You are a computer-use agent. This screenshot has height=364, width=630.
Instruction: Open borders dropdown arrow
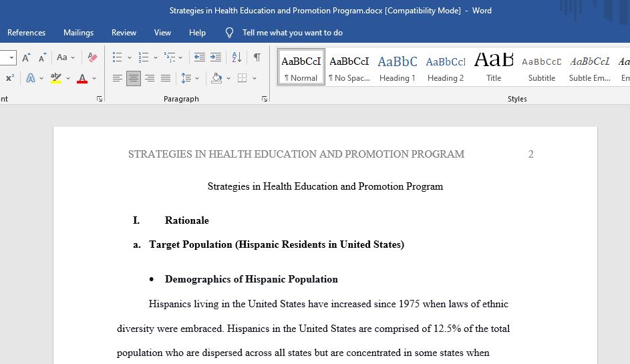pyautogui.click(x=255, y=78)
